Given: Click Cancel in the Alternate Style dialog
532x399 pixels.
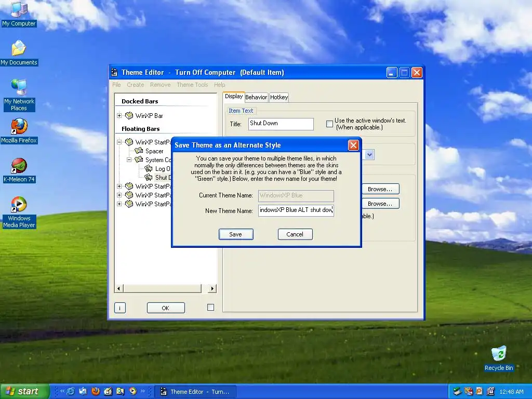Looking at the screenshot, I should coord(295,234).
